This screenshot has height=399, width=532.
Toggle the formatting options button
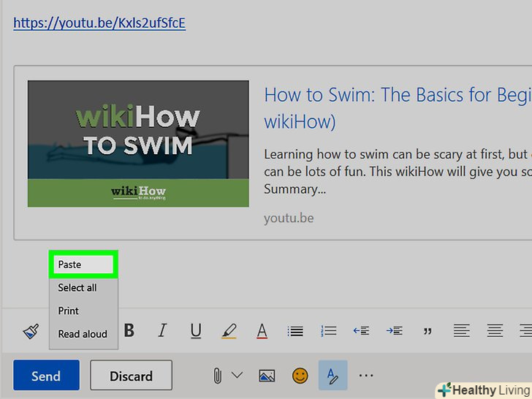tap(332, 375)
